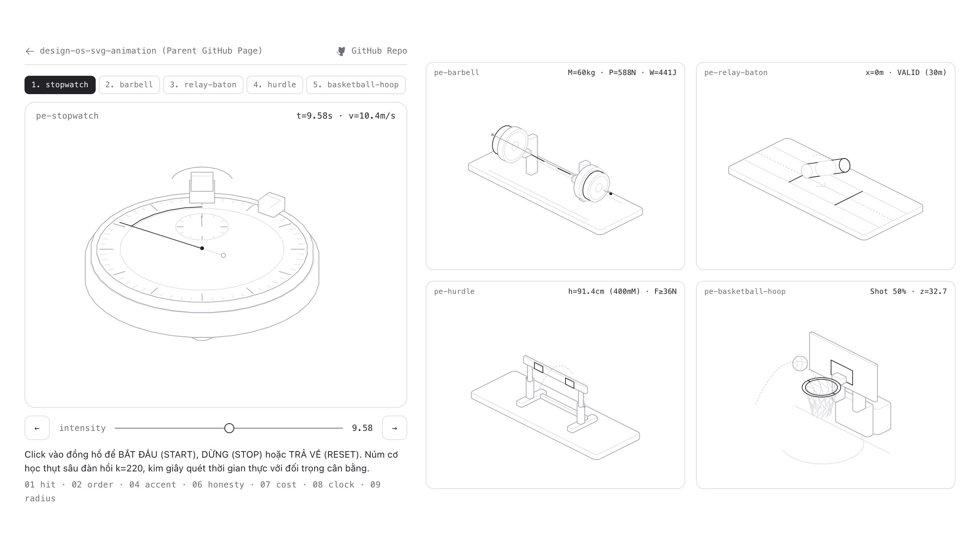Image resolution: width=980 pixels, height=551 pixels.
Task: Click the Shot 50% · z=32.7 readout
Action: coord(908,292)
